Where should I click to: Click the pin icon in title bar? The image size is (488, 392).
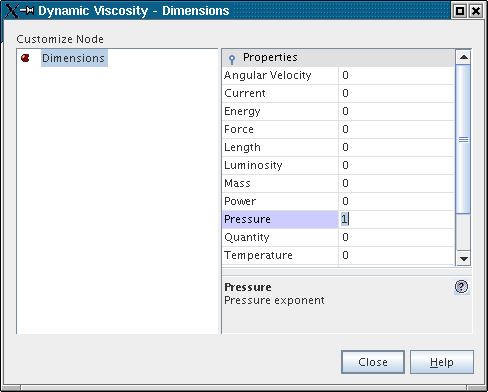(x=27, y=10)
